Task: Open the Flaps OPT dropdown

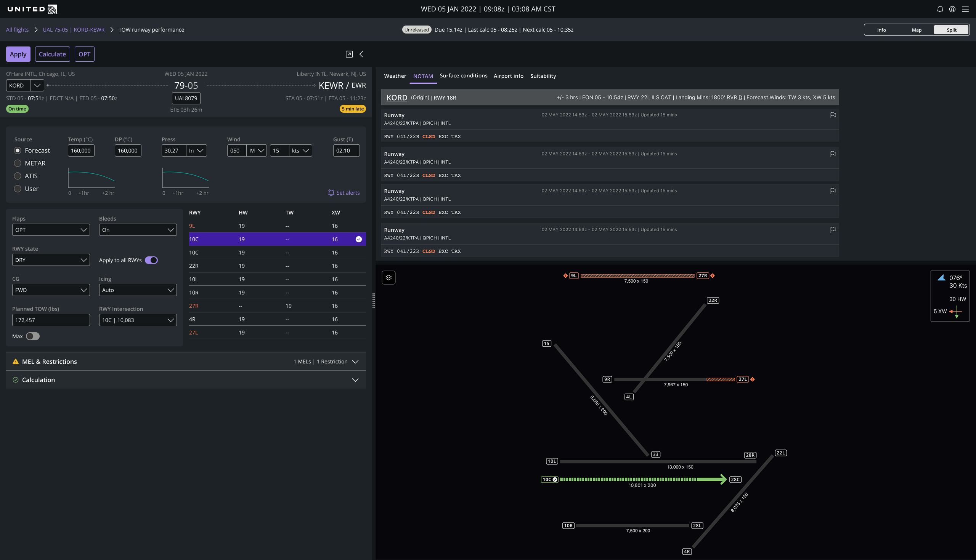Action: tap(51, 230)
